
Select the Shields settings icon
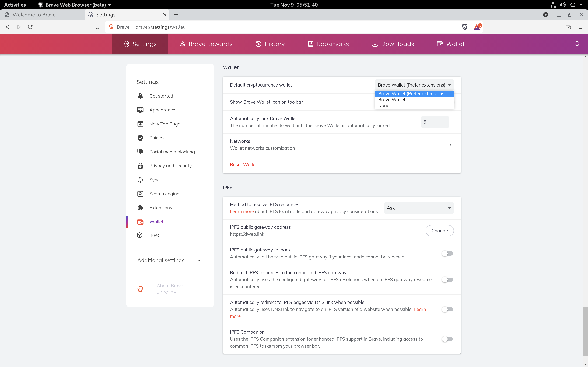141,138
